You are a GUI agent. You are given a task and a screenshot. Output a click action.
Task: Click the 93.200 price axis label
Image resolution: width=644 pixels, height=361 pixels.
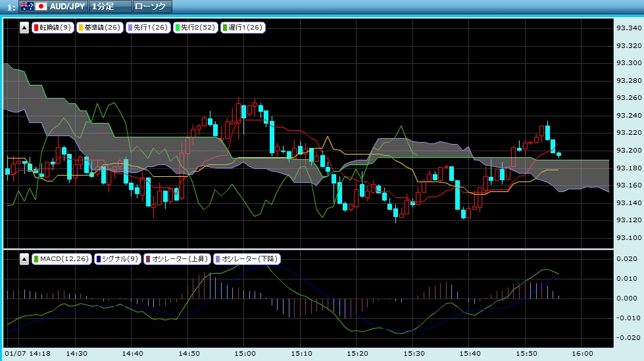(629, 151)
